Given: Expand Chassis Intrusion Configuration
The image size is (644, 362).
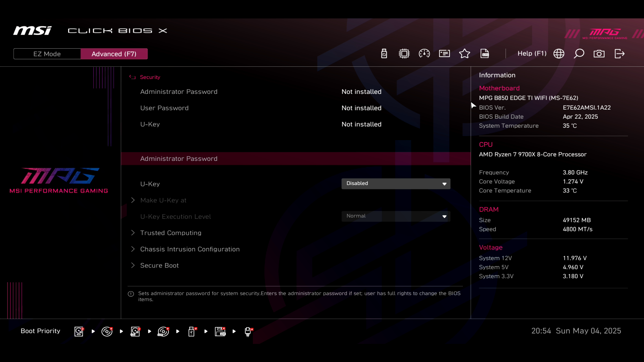Looking at the screenshot, I should pos(190,249).
